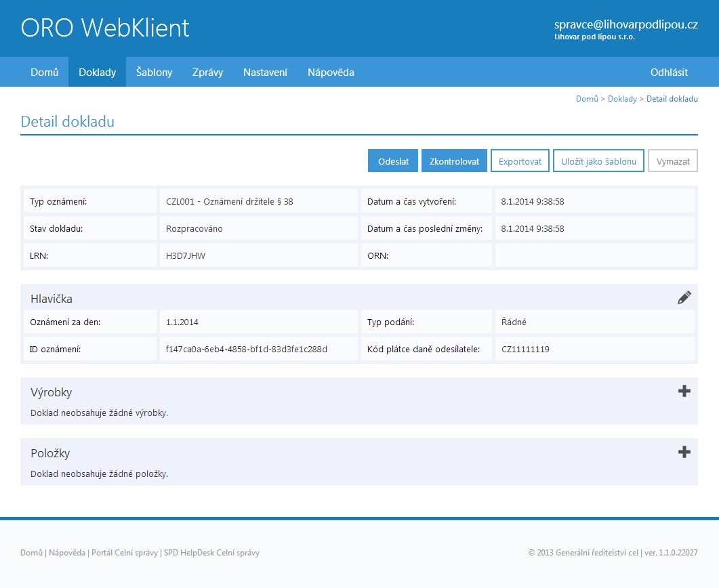Click status value Rozpracováno
The height and width of the screenshot is (588, 719).
pyautogui.click(x=194, y=229)
